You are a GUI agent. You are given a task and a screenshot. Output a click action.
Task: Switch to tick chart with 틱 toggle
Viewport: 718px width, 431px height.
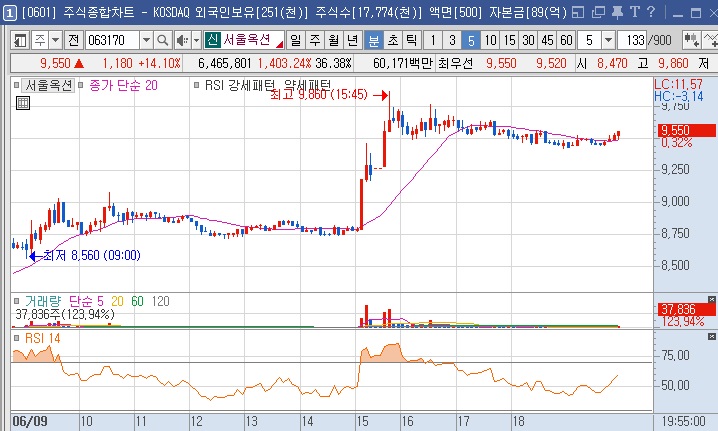411,40
